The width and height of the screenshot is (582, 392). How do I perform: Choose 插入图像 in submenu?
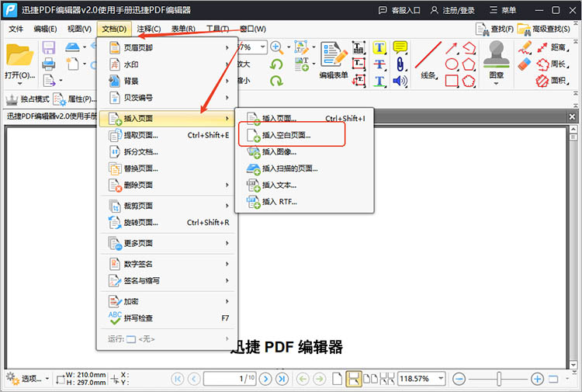point(304,152)
